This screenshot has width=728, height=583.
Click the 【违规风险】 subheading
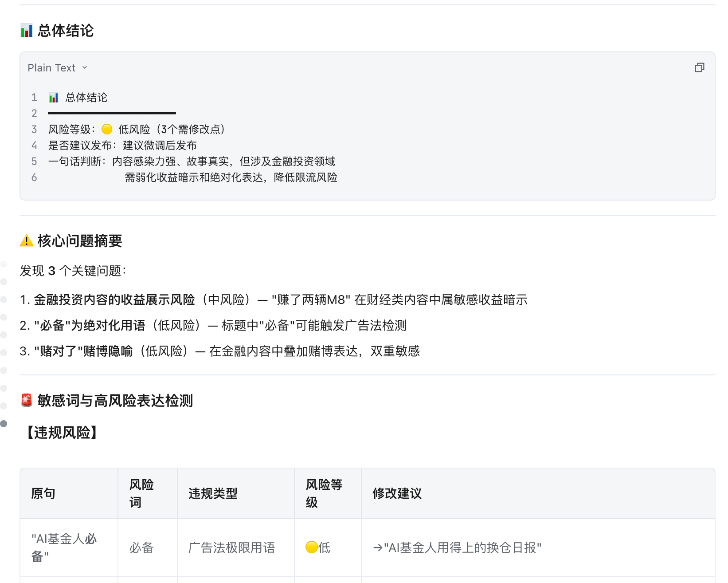tap(62, 433)
